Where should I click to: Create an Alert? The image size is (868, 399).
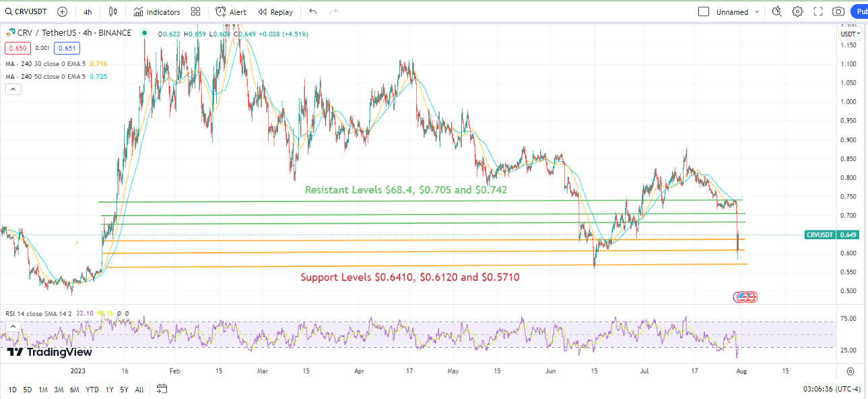pyautogui.click(x=231, y=11)
